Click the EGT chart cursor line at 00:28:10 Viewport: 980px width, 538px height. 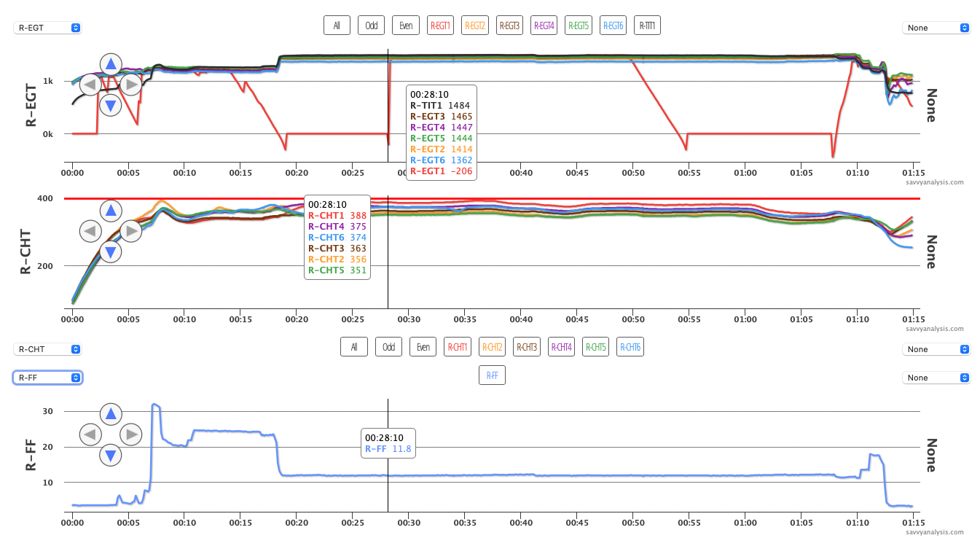click(388, 106)
